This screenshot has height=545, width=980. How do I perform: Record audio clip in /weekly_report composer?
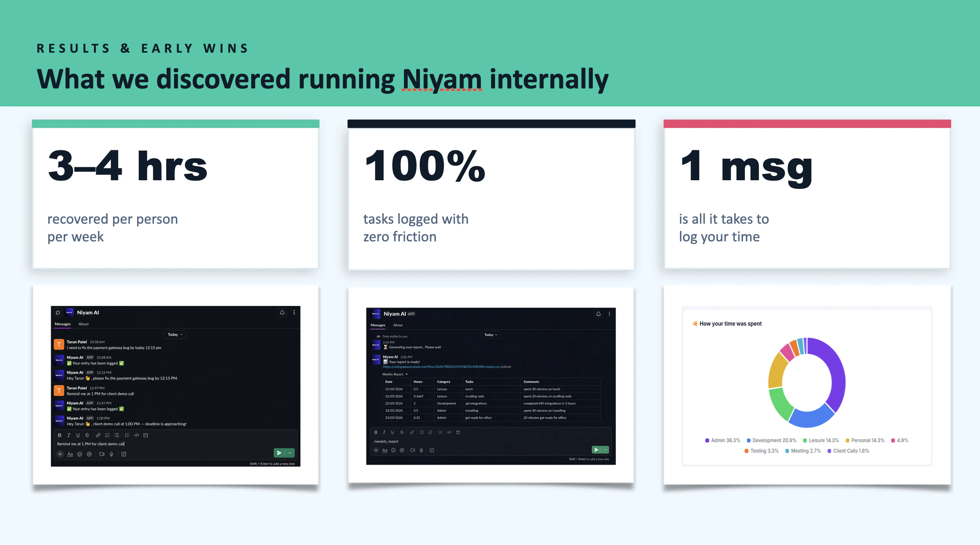[421, 450]
